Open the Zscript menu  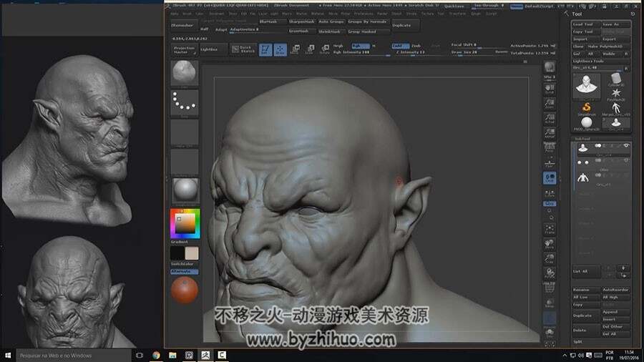pos(491,14)
